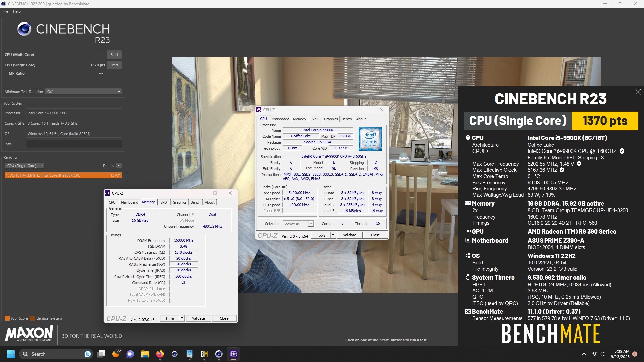Switch to CPU tab in Memory CPU-Z window
Viewport: 644px width, 362px height.
(112, 202)
